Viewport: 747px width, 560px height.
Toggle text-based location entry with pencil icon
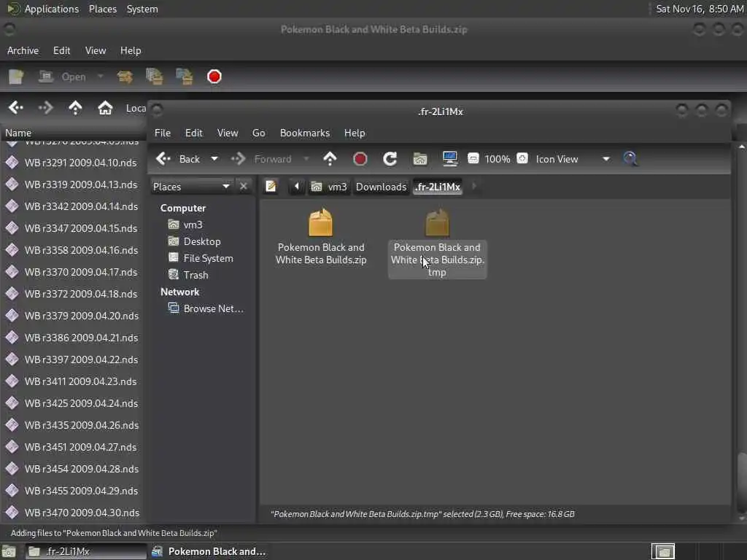[x=271, y=186]
